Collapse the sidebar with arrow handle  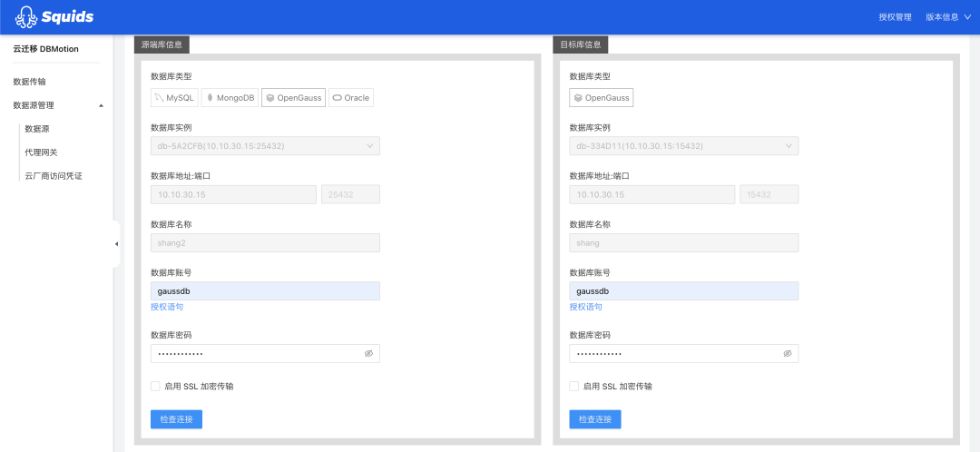tap(116, 244)
